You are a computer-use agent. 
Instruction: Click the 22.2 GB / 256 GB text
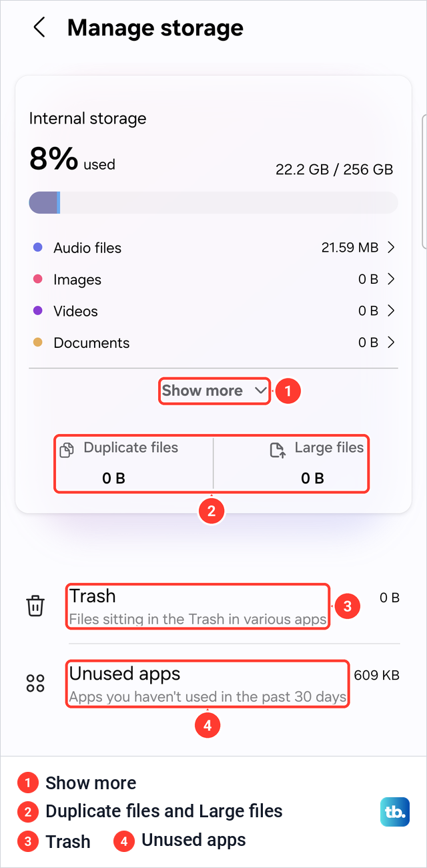[x=334, y=170]
